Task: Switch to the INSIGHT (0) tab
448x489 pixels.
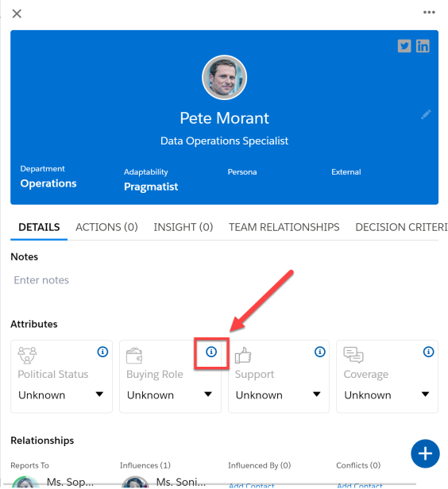Action: tap(183, 227)
